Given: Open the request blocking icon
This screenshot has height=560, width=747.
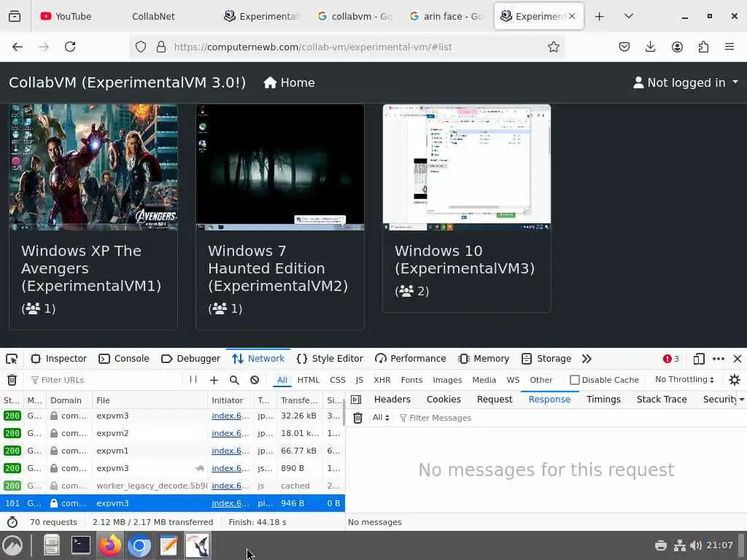Looking at the screenshot, I should 255,379.
